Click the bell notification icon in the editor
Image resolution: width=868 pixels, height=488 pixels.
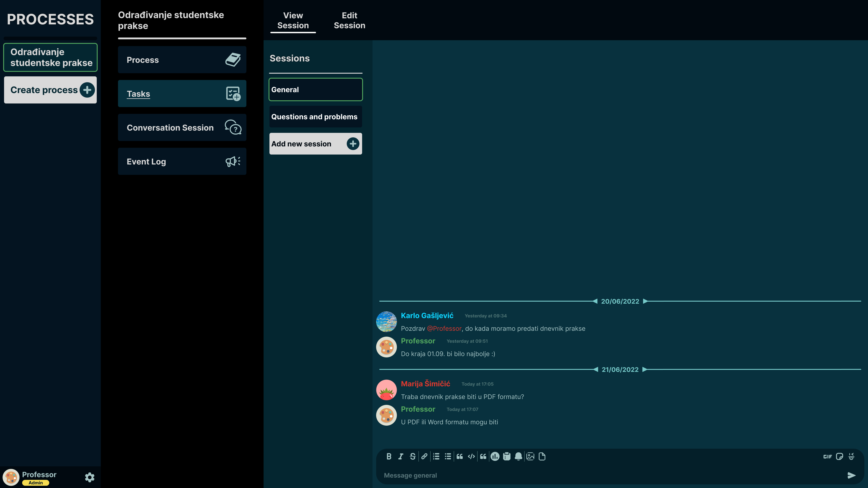coord(518,457)
